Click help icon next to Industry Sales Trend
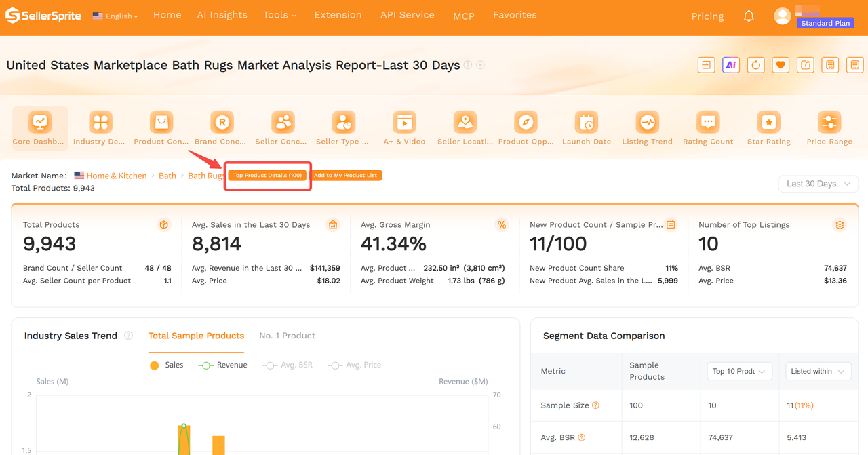The image size is (868, 455). coord(129,336)
